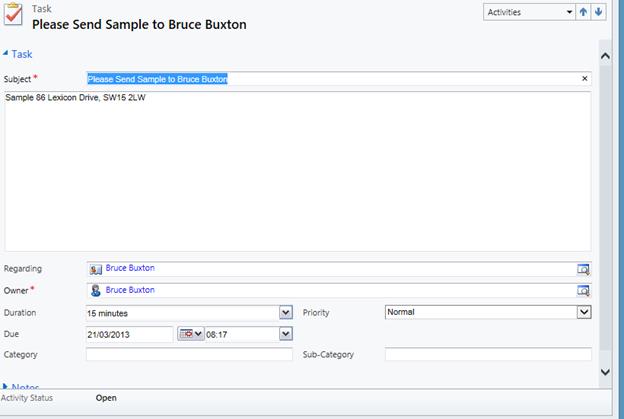Click the Task checklist icon in header
The image size is (624, 419).
(x=16, y=19)
